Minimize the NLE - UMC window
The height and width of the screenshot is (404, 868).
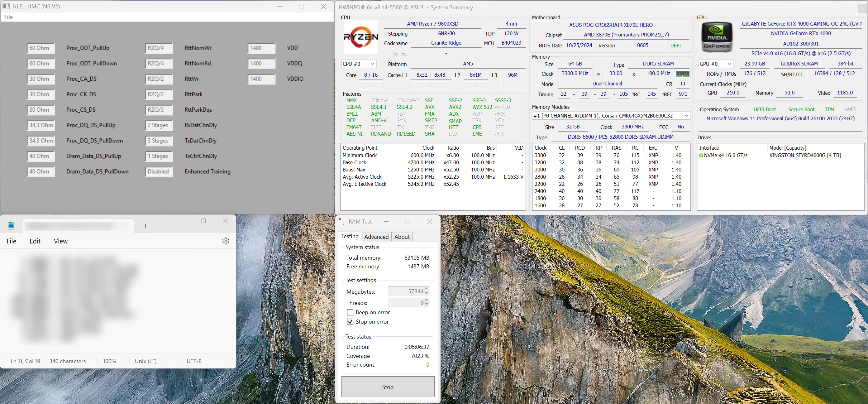[x=280, y=7]
